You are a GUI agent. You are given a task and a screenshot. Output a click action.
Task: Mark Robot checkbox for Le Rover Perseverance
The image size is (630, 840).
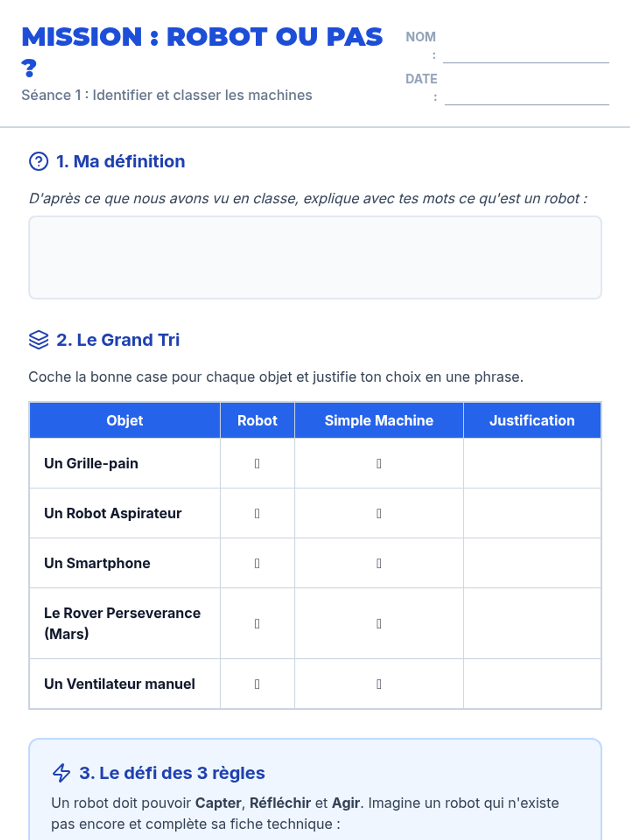coord(257,624)
